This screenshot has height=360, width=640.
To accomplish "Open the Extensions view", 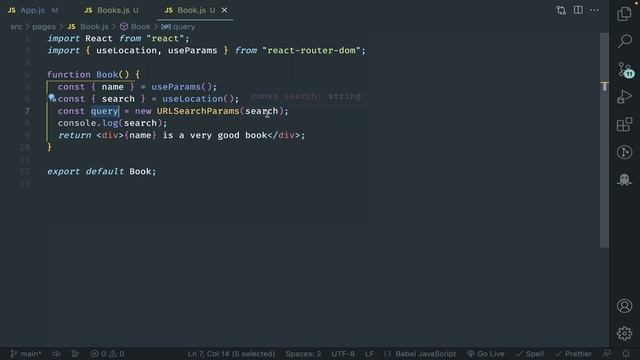I will (624, 124).
